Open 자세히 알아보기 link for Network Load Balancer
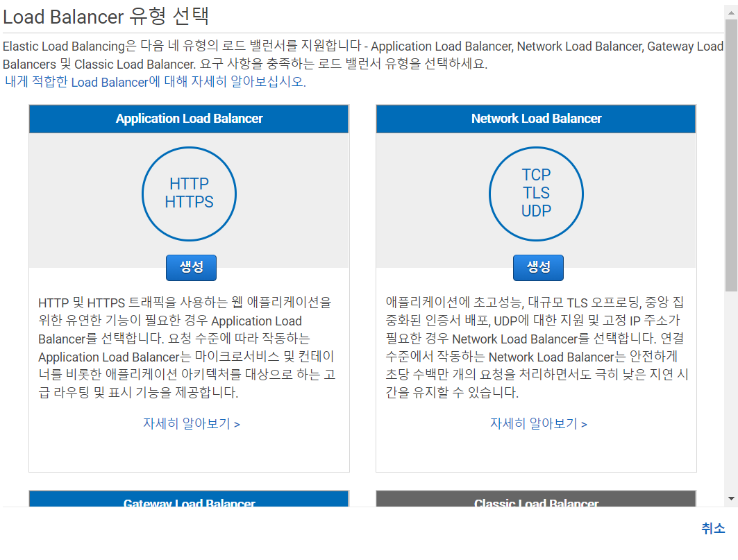This screenshot has width=738, height=560. click(x=539, y=423)
